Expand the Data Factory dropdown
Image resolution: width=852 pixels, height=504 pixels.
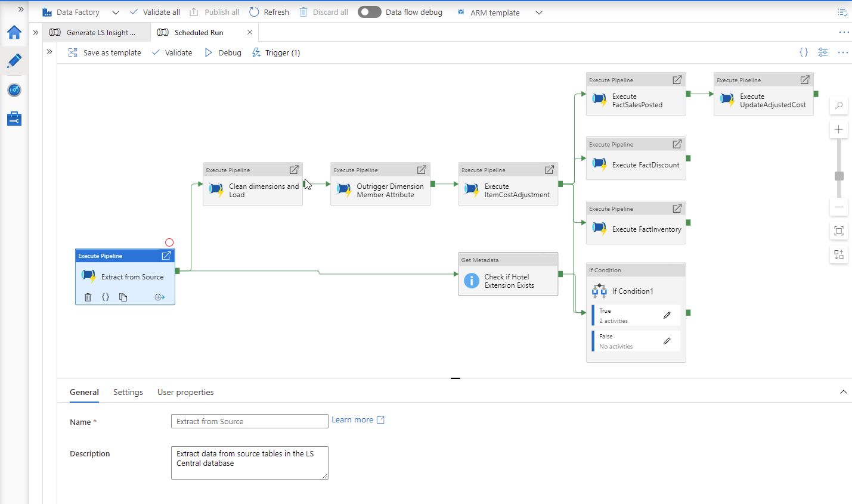tap(116, 13)
